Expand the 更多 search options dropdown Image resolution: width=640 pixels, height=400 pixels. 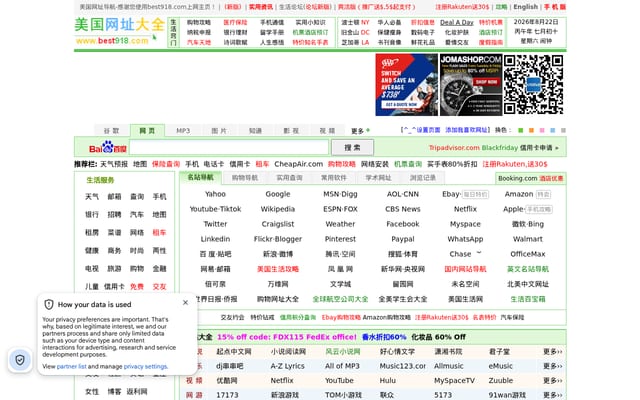coord(360,131)
